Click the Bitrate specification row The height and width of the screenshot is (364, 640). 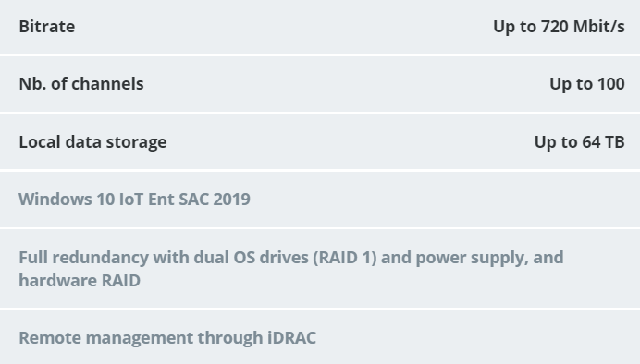point(320,27)
